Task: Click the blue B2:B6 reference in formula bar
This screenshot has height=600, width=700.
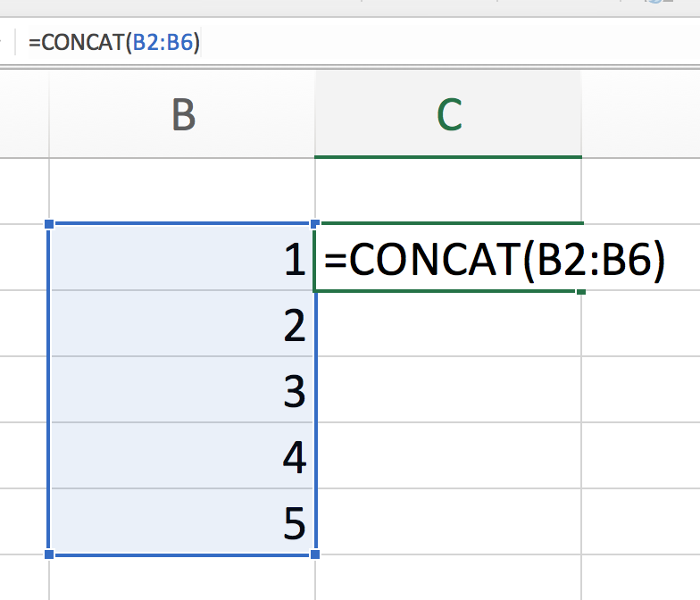Action: [x=162, y=42]
